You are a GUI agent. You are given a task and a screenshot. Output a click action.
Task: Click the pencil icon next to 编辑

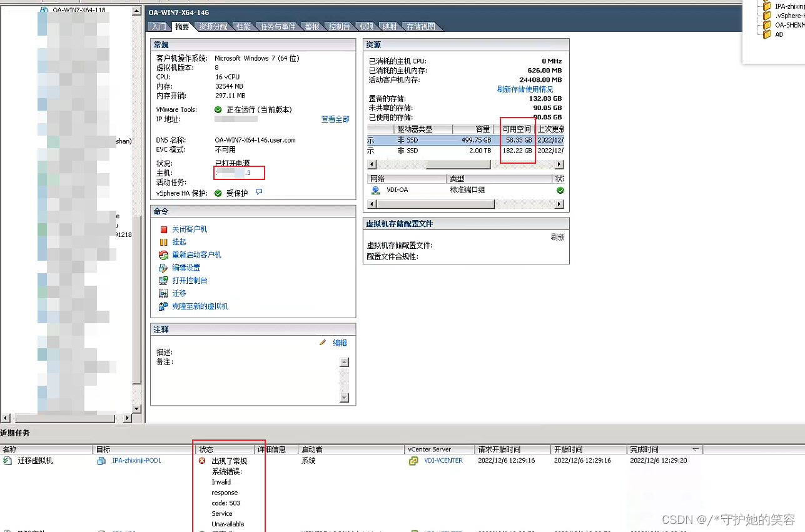(323, 343)
